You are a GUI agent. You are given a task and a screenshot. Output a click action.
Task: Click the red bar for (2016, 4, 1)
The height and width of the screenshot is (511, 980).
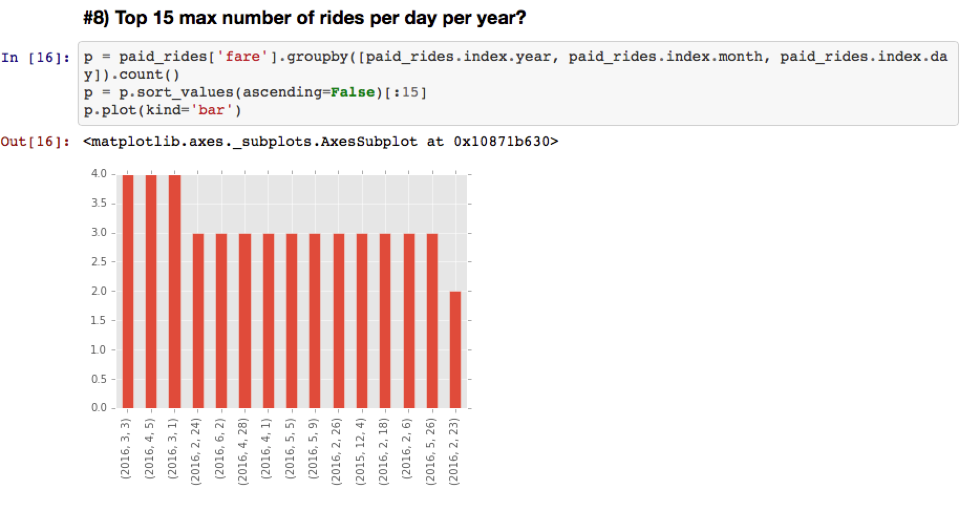point(268,321)
